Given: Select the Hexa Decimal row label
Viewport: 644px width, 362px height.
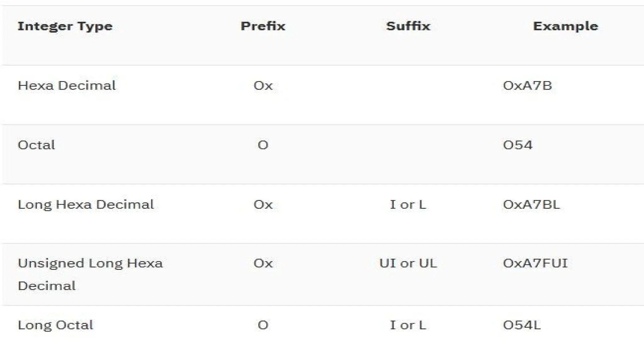Looking at the screenshot, I should [x=67, y=85].
